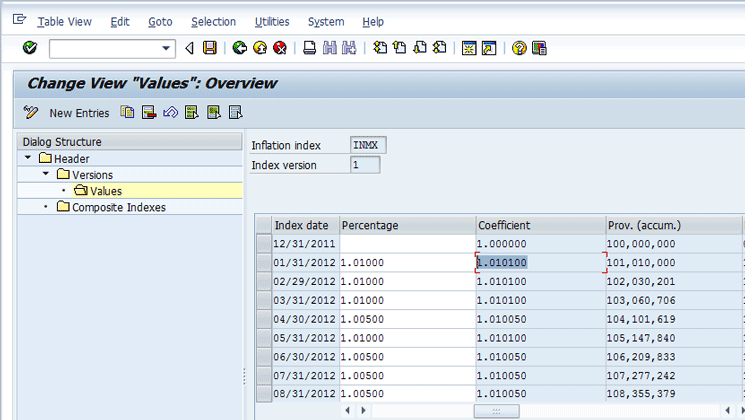Viewport: 745px width, 420px height.
Task: Click the Print icon in toolbar
Action: [310, 48]
